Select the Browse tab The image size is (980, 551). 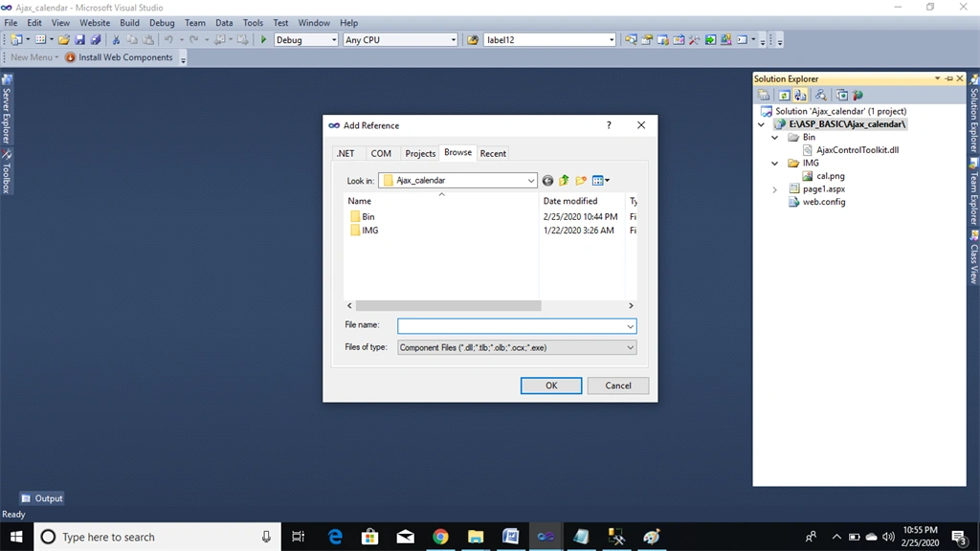(458, 152)
